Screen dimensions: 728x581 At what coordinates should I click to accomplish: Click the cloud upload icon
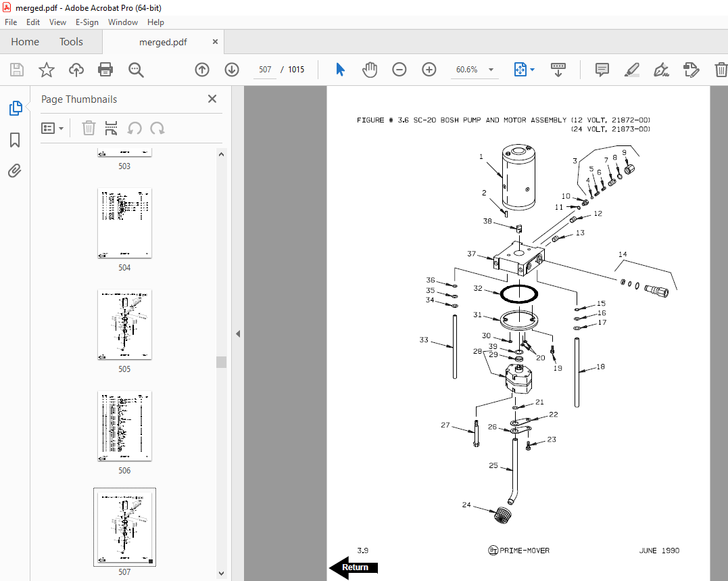(76, 70)
